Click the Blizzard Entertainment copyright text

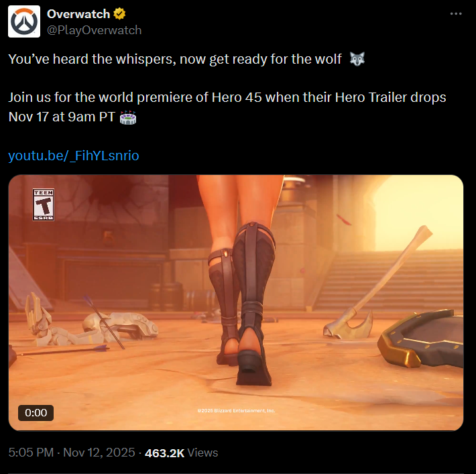coord(236,410)
